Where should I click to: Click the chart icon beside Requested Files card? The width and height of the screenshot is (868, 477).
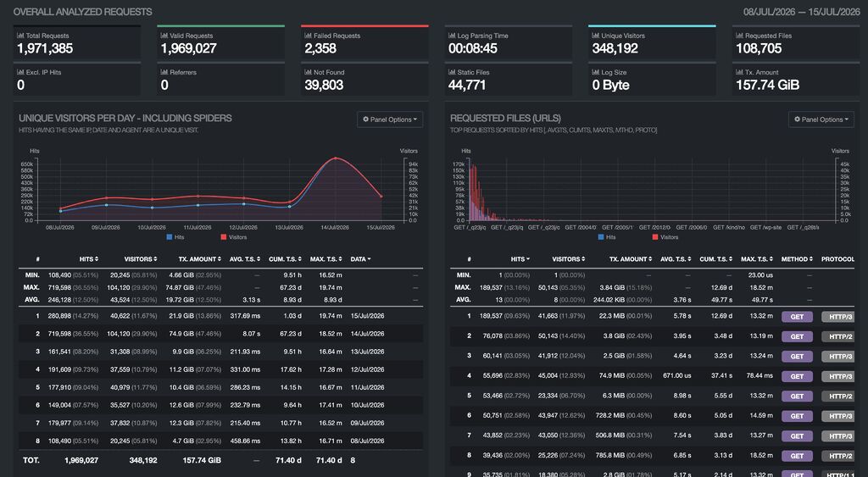pos(739,36)
